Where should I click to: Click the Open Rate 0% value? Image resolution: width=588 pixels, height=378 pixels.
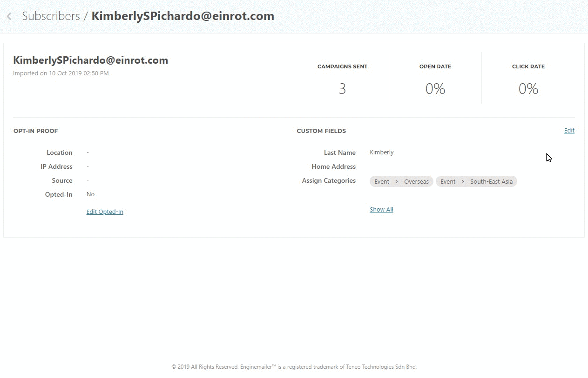click(435, 89)
